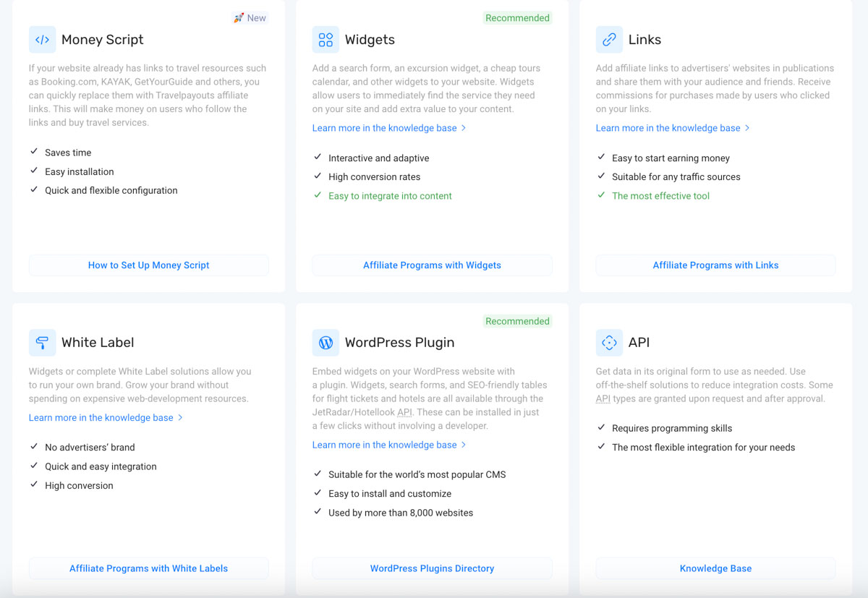
Task: Click the rocket New badge on Money Script
Action: pos(250,18)
